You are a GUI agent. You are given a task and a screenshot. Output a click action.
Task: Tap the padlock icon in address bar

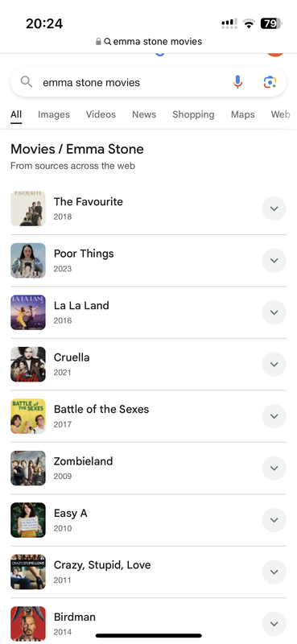[x=98, y=42]
